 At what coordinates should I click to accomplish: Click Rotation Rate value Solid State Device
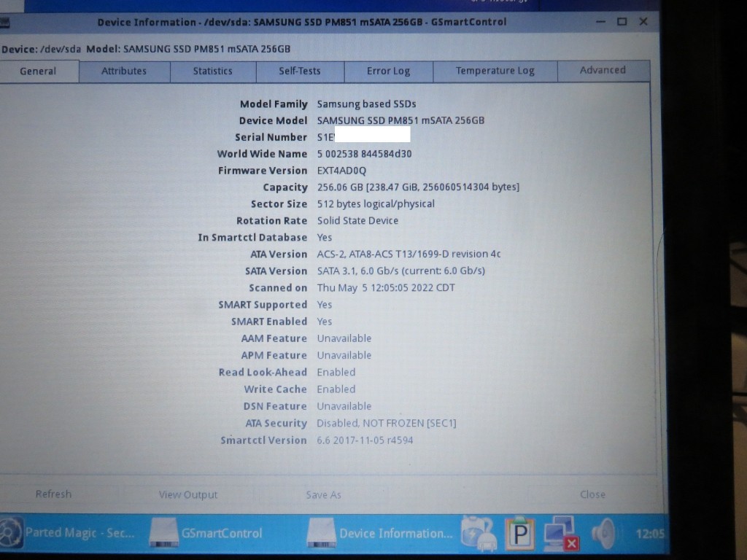(357, 220)
